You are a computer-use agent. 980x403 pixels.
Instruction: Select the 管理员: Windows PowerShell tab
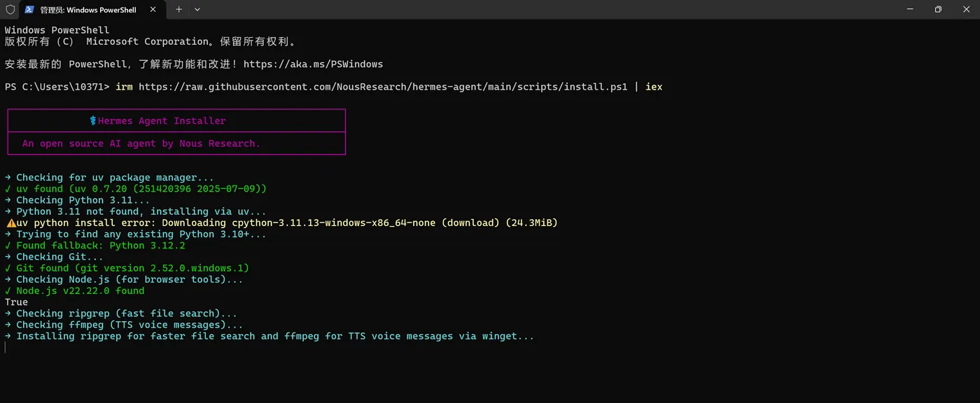point(88,10)
